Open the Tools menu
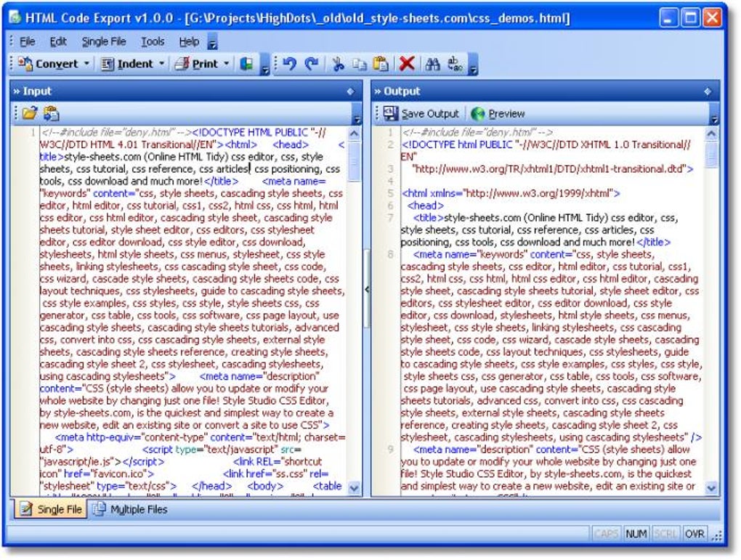Viewport: 741px width, 560px height. tap(152, 41)
